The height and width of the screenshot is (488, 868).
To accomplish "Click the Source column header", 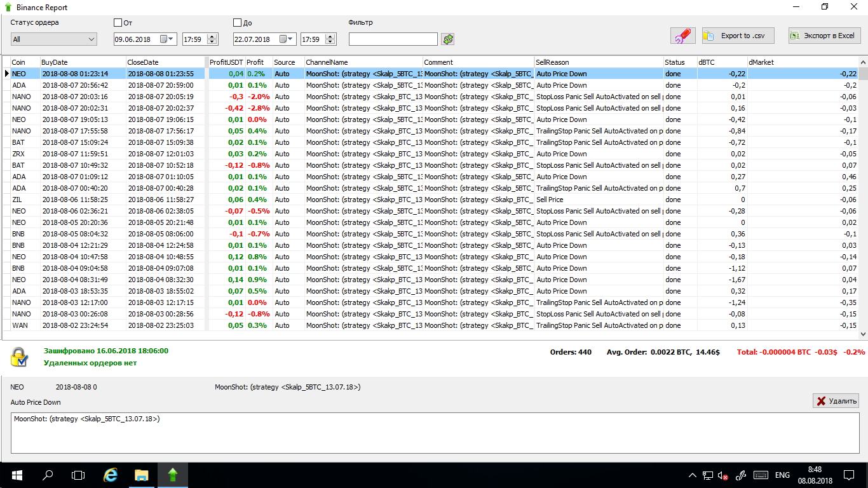I will tap(288, 62).
